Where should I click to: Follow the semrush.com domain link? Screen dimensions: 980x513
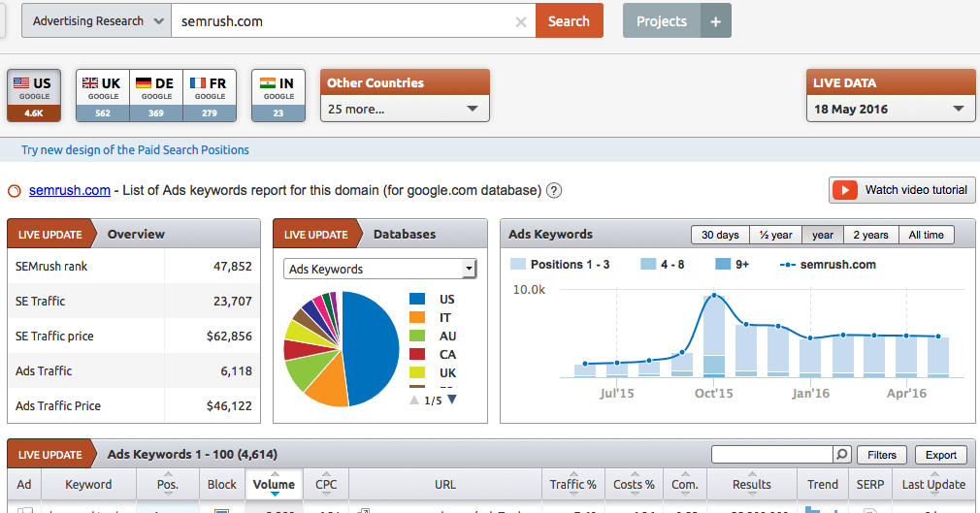click(69, 191)
